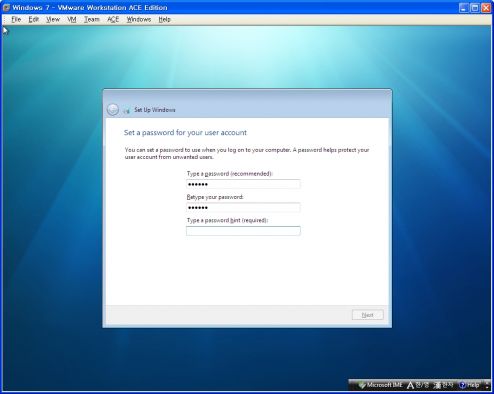This screenshot has width=494, height=394.
Task: Focus the Retype your password field
Action: pyautogui.click(x=243, y=207)
